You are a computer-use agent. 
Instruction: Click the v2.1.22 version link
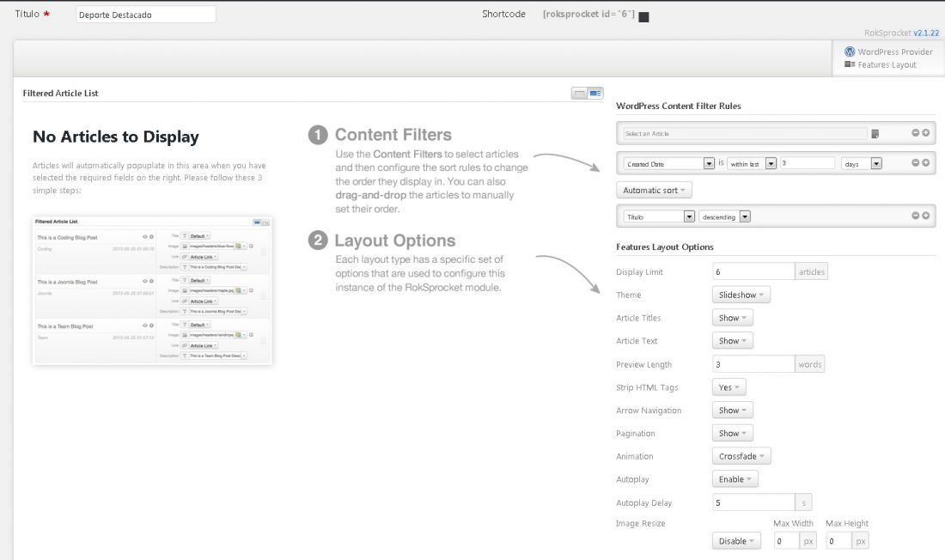click(x=926, y=33)
